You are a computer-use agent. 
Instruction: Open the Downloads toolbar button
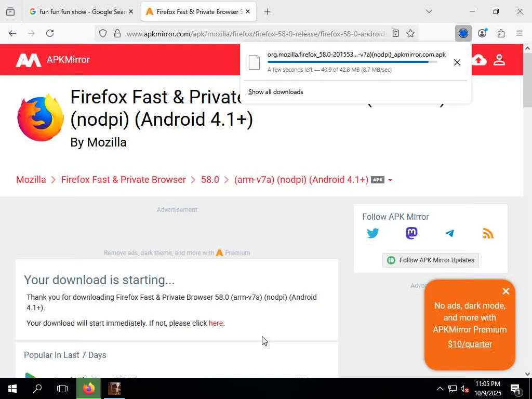[x=463, y=33]
